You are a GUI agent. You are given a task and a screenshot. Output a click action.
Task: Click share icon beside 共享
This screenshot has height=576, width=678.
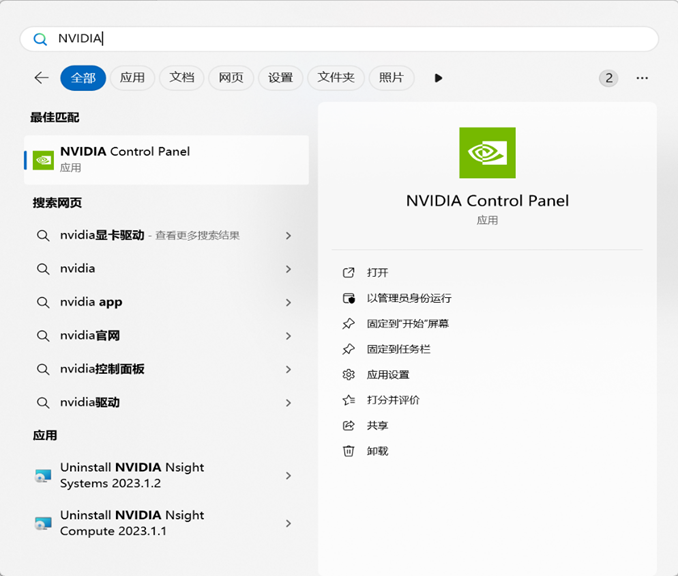(x=349, y=426)
